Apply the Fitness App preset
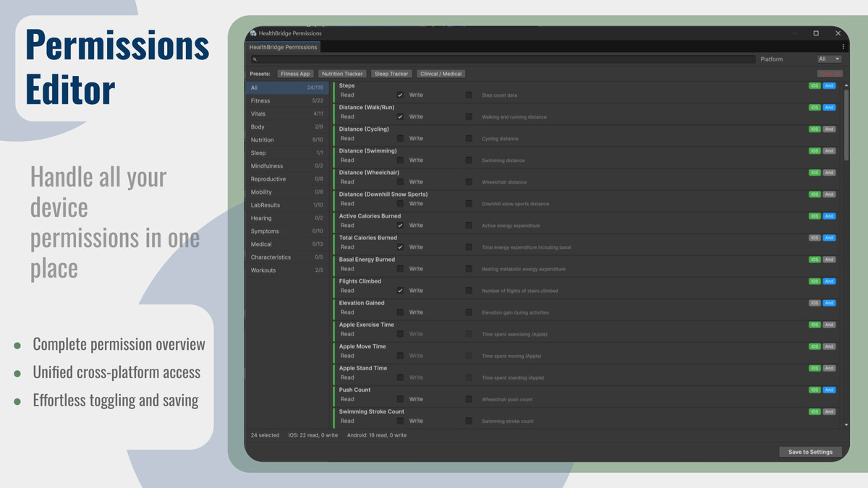The image size is (868, 488). (x=295, y=74)
